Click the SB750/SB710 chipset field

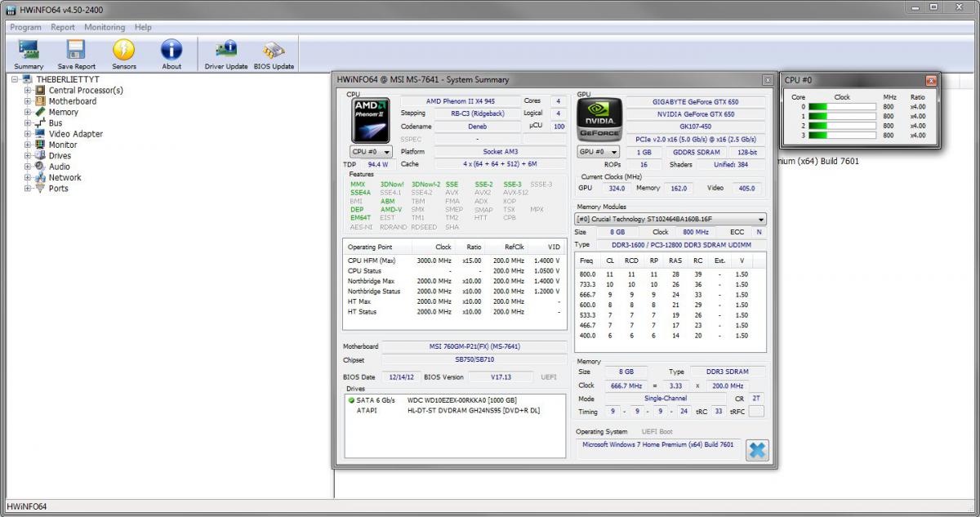[x=474, y=359]
